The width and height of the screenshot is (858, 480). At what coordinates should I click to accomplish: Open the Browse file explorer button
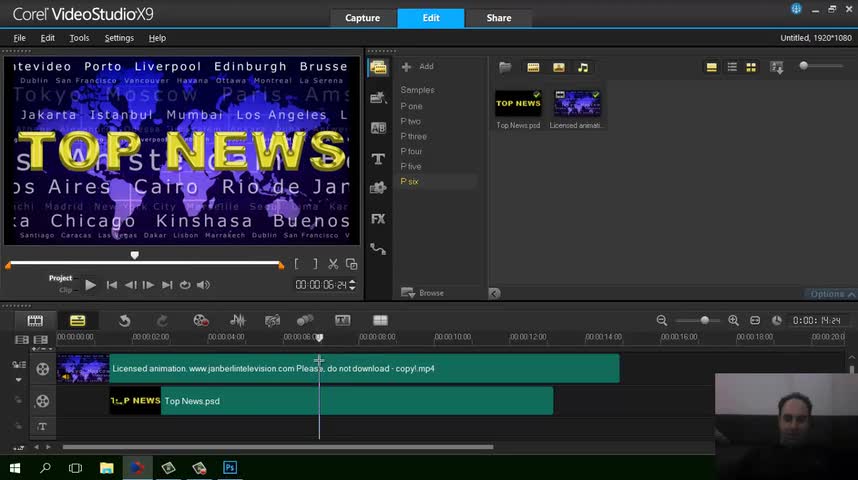(x=423, y=293)
